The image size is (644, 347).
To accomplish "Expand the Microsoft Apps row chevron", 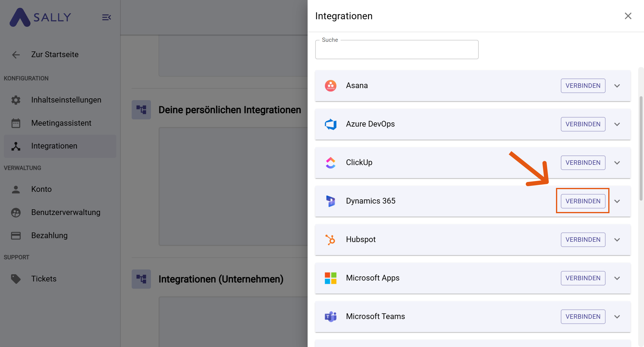I will pyautogui.click(x=617, y=278).
